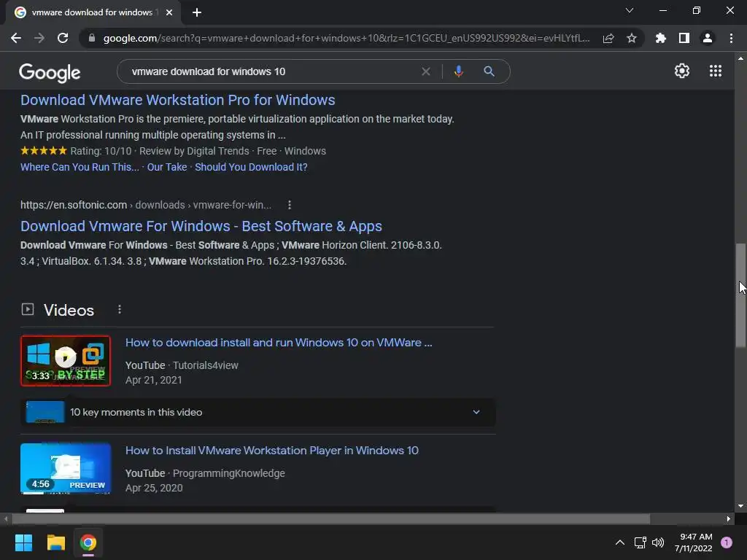Click the horizontal scroll right arrow
747x560 pixels.
(x=729, y=518)
